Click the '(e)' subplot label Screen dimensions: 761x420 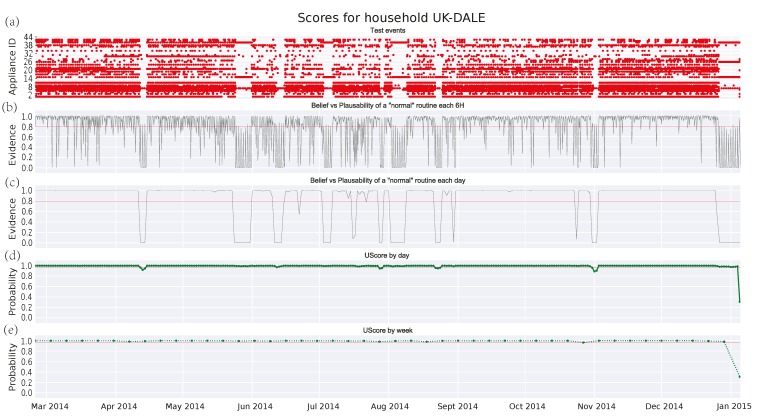10,328
